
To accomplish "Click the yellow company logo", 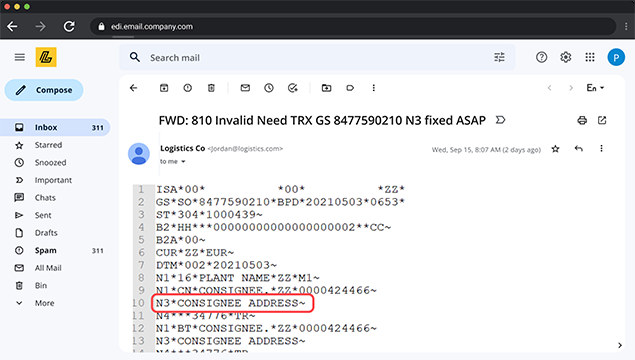I will pyautogui.click(x=46, y=57).
